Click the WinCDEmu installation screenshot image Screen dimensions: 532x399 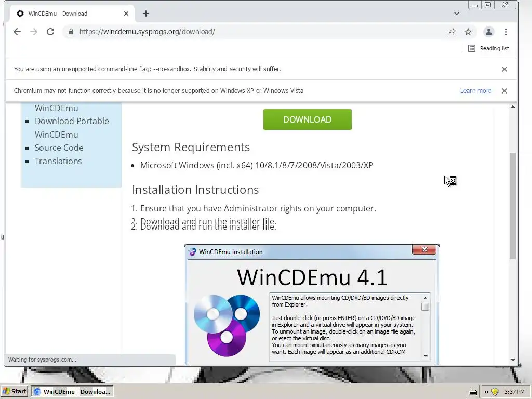pos(312,304)
